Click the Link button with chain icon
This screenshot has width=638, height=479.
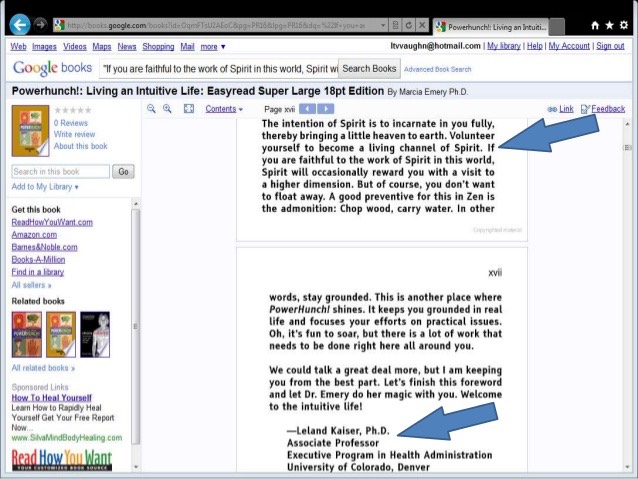(560, 109)
